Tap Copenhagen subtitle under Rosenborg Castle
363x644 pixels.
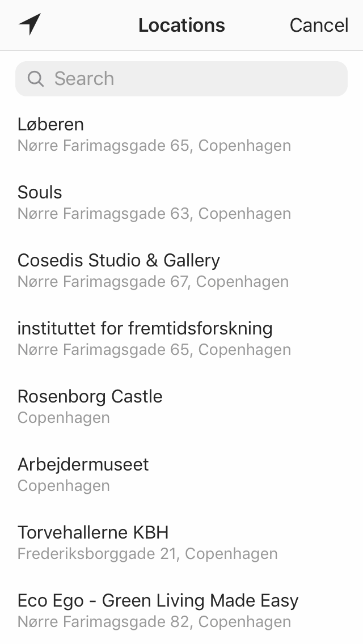64,418
